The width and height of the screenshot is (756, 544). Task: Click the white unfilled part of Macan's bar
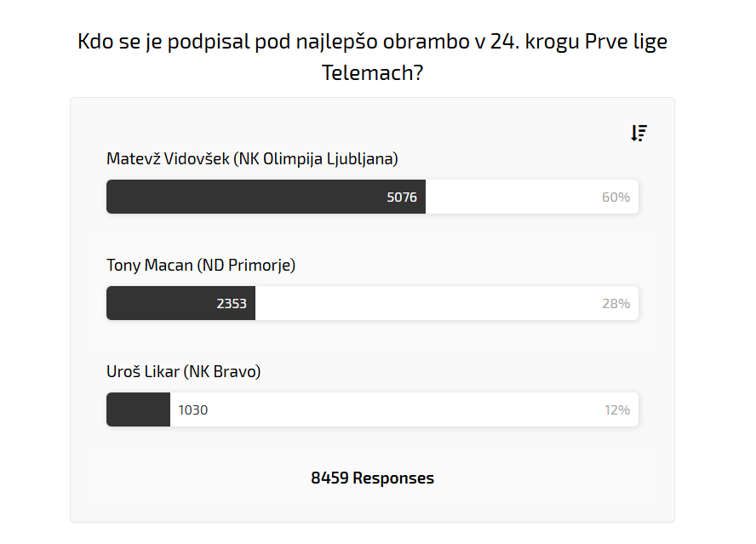click(x=426, y=303)
